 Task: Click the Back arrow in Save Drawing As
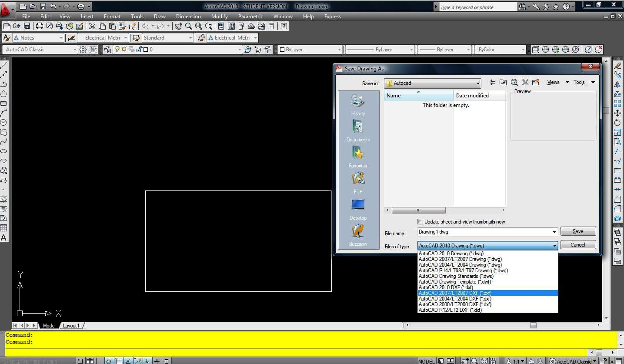pos(492,82)
